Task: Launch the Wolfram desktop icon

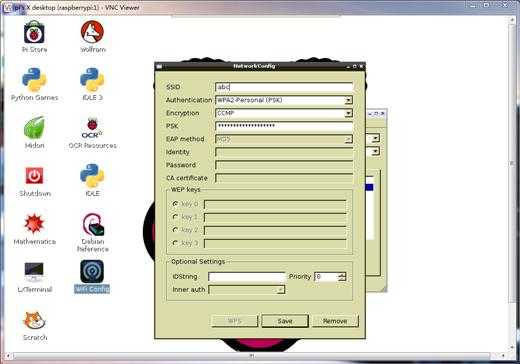Action: (93, 36)
